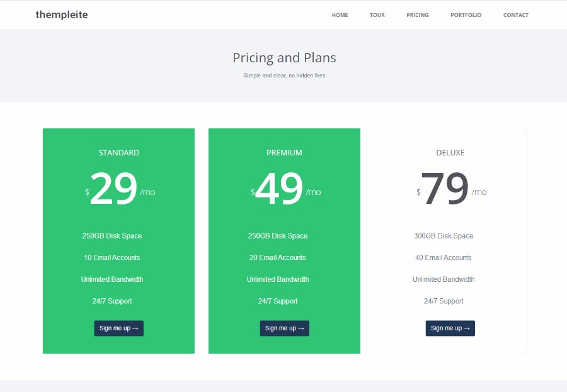Open the Portfolio menu item

[466, 15]
